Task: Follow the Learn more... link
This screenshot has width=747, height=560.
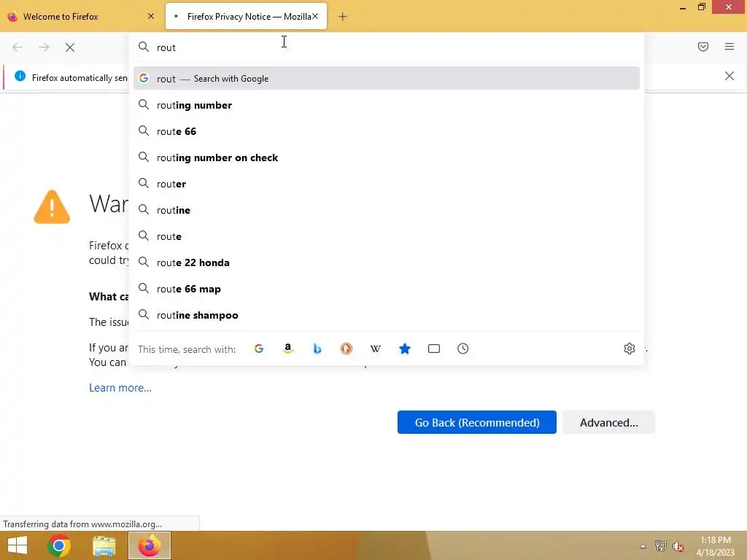Action: [x=120, y=388]
